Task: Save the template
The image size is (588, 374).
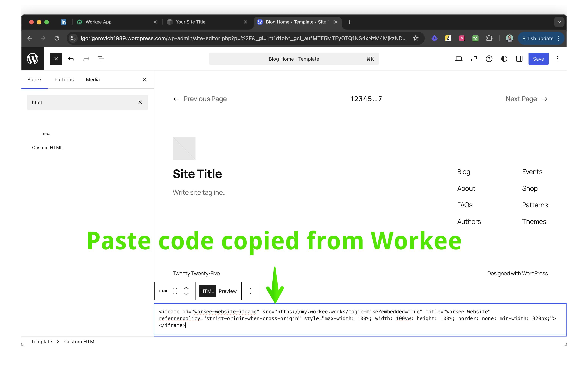Action: (x=538, y=59)
